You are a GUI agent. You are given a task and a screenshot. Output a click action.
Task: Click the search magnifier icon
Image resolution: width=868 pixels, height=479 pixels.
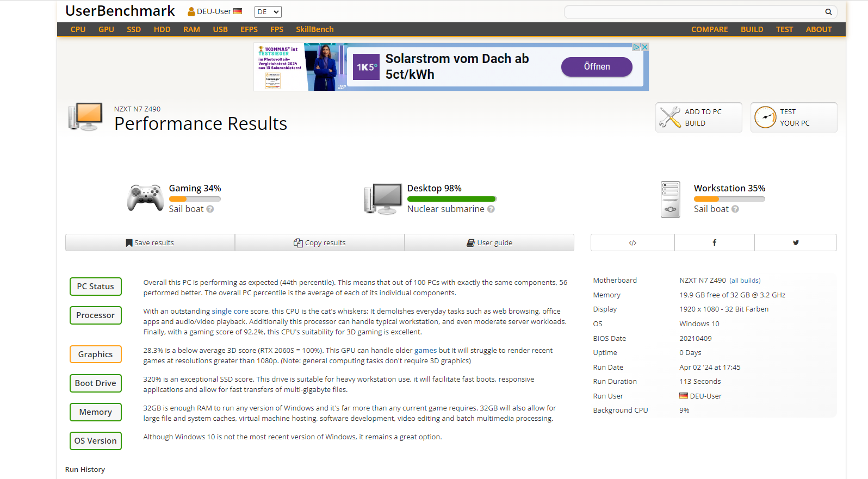click(828, 12)
